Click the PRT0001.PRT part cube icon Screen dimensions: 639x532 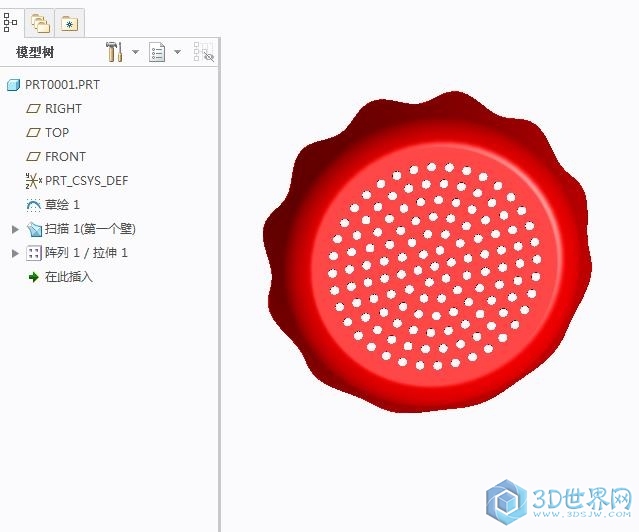click(13, 85)
